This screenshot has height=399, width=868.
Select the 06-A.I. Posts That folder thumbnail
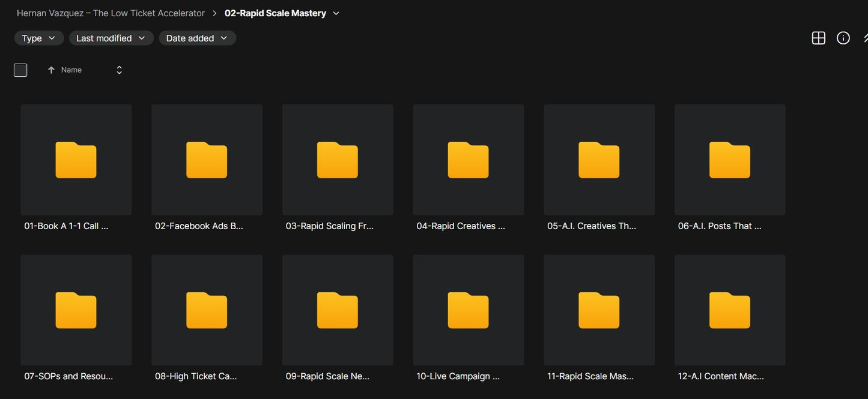(730, 160)
